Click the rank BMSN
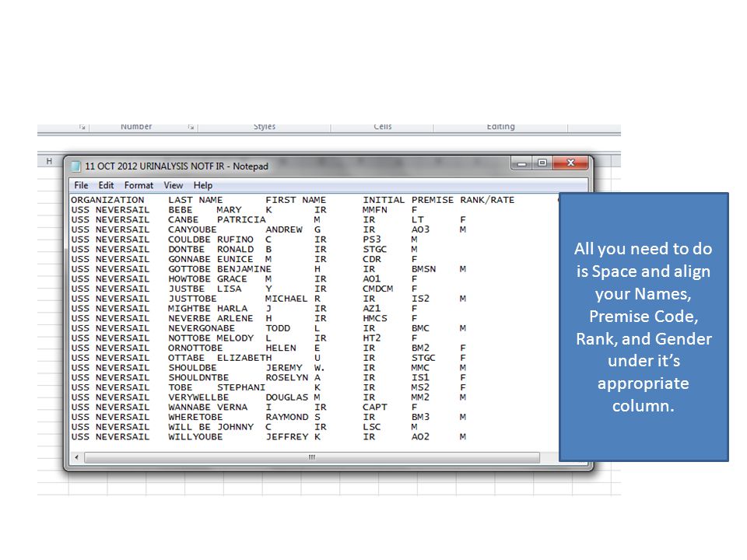Viewport: 747px width, 560px height. [x=423, y=269]
